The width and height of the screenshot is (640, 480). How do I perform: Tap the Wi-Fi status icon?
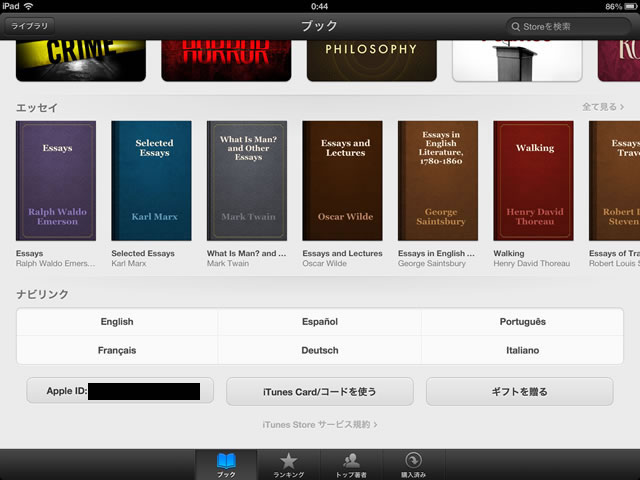click(29, 6)
